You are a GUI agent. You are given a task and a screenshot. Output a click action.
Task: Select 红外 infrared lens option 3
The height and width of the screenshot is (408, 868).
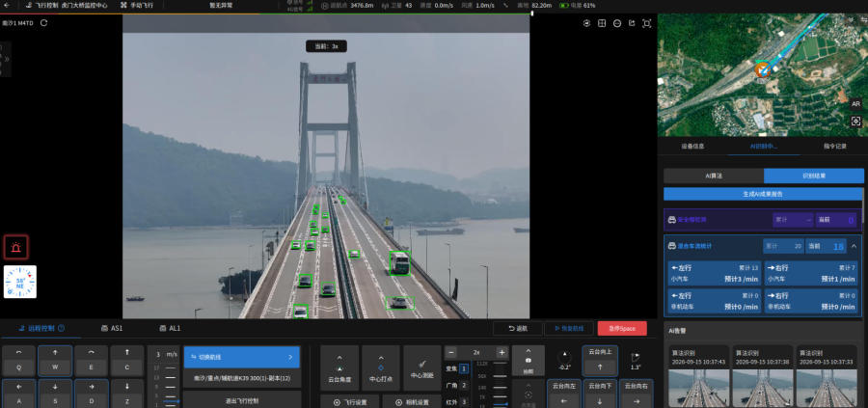(x=464, y=402)
